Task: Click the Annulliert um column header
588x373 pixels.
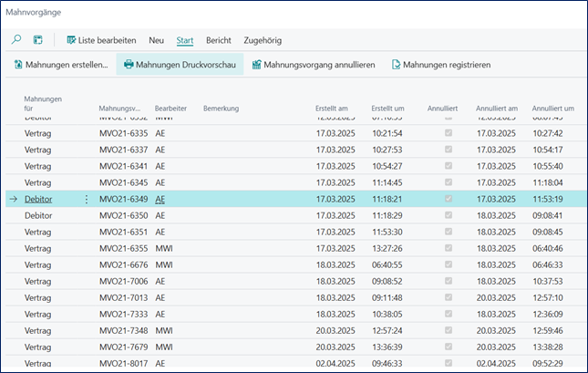Action: pos(553,109)
